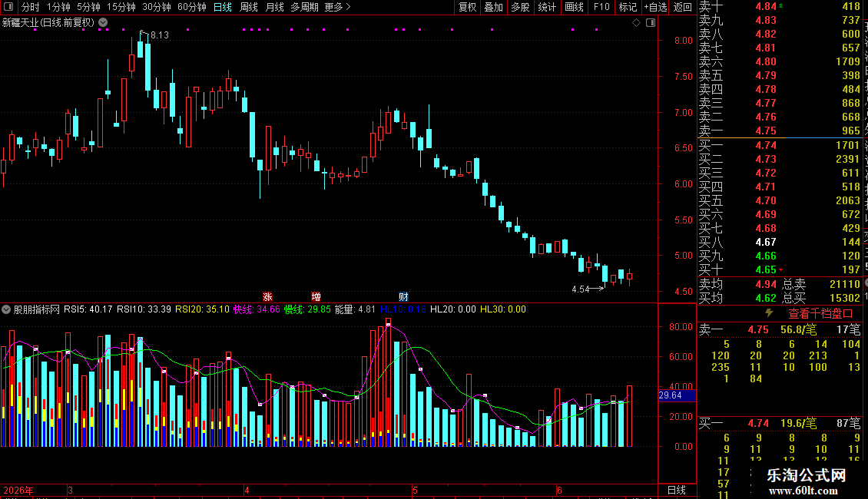Click the 返回 back button
The image size is (868, 499).
[x=683, y=7]
